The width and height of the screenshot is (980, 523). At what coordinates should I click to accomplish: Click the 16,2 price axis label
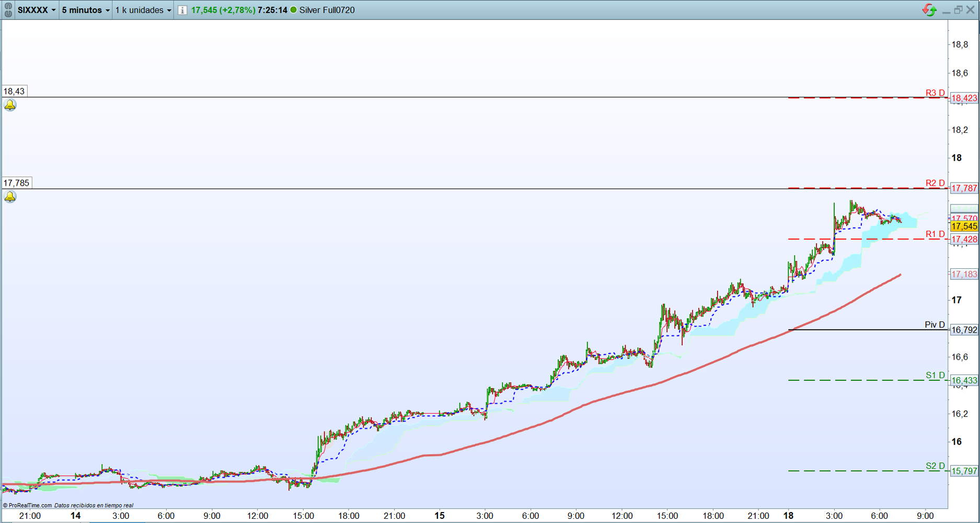[x=960, y=413]
